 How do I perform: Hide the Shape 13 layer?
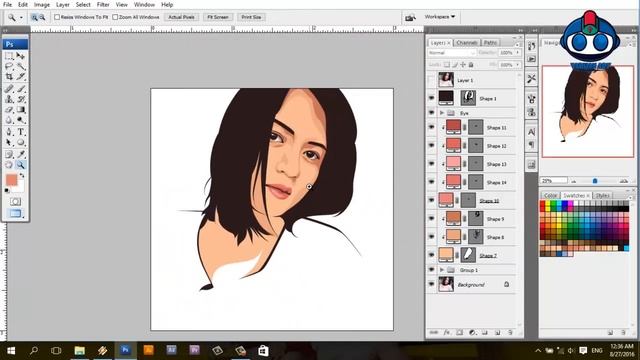[x=431, y=164]
